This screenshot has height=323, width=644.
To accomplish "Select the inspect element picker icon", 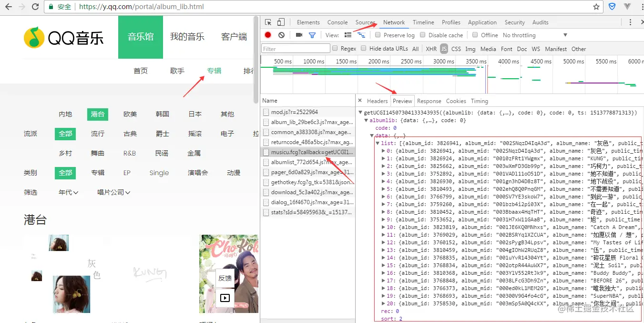I will click(x=268, y=22).
